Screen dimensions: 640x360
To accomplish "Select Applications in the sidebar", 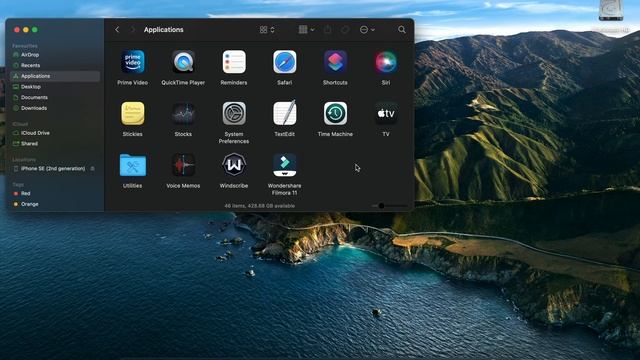I will 55,76.
